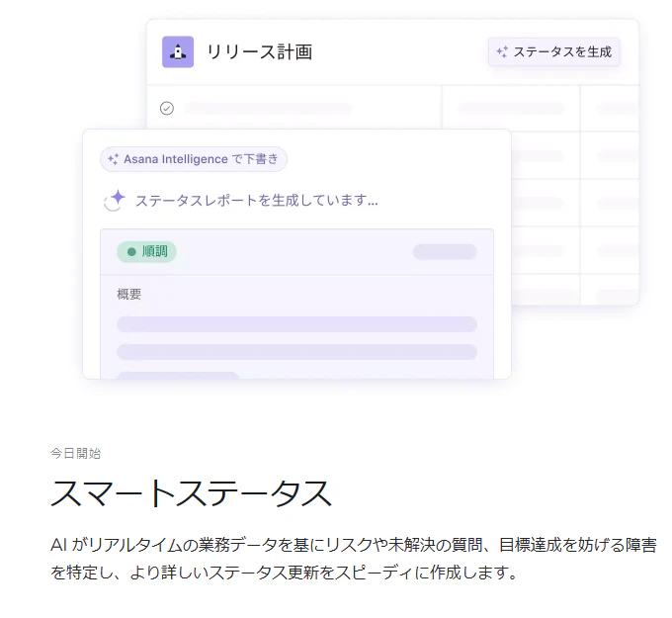
Task: Click the loading sparkle spinner icon
Action: click(115, 201)
